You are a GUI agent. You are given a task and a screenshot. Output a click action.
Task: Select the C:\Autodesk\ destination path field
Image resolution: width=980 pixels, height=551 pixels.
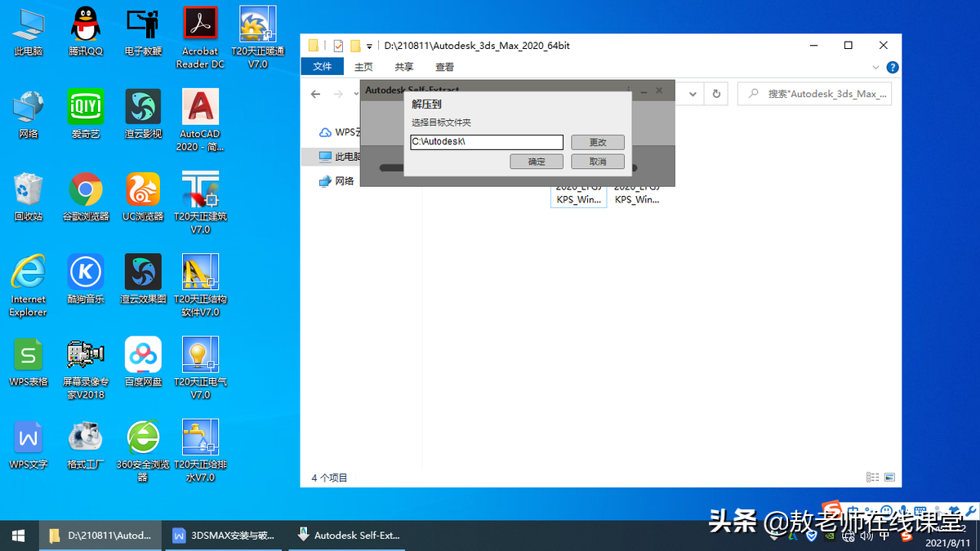(486, 141)
